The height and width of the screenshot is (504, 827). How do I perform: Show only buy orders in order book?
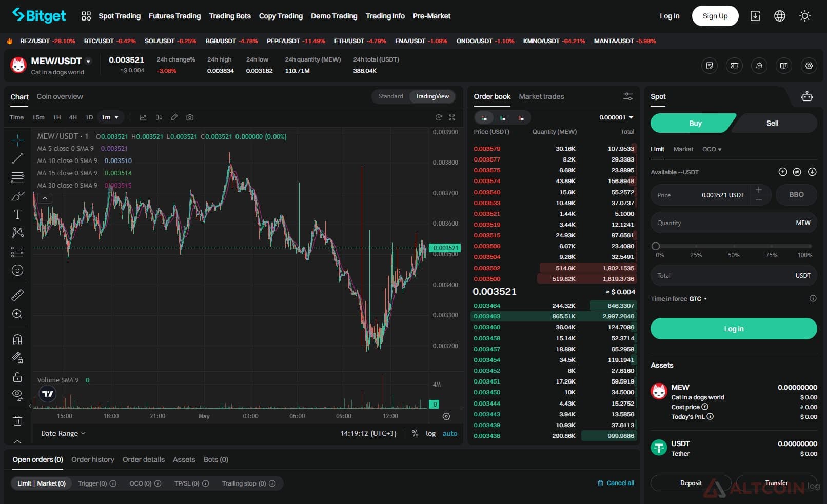click(x=503, y=118)
